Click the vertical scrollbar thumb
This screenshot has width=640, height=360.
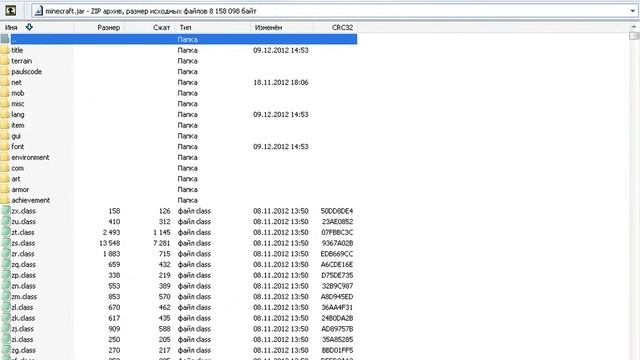click(634, 36)
